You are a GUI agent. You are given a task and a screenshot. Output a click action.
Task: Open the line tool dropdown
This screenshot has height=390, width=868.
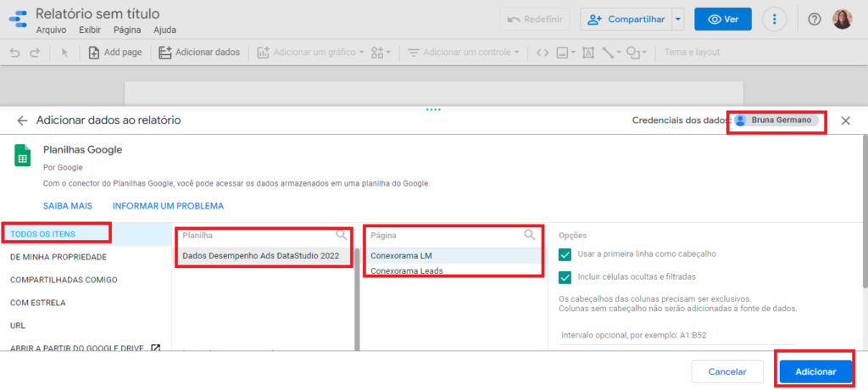click(x=612, y=53)
